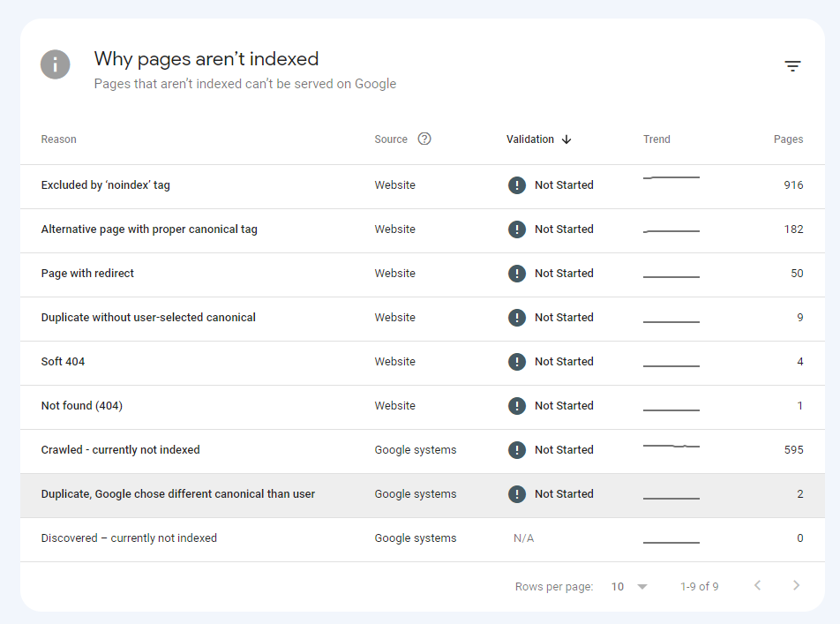Select the rows per page value 10

point(617,586)
